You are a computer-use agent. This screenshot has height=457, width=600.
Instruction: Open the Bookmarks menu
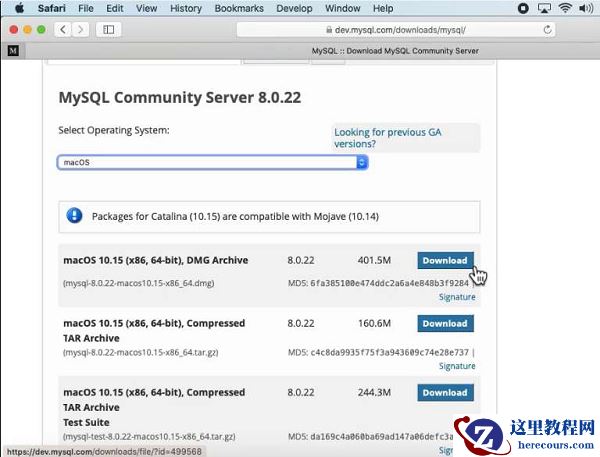tap(239, 8)
